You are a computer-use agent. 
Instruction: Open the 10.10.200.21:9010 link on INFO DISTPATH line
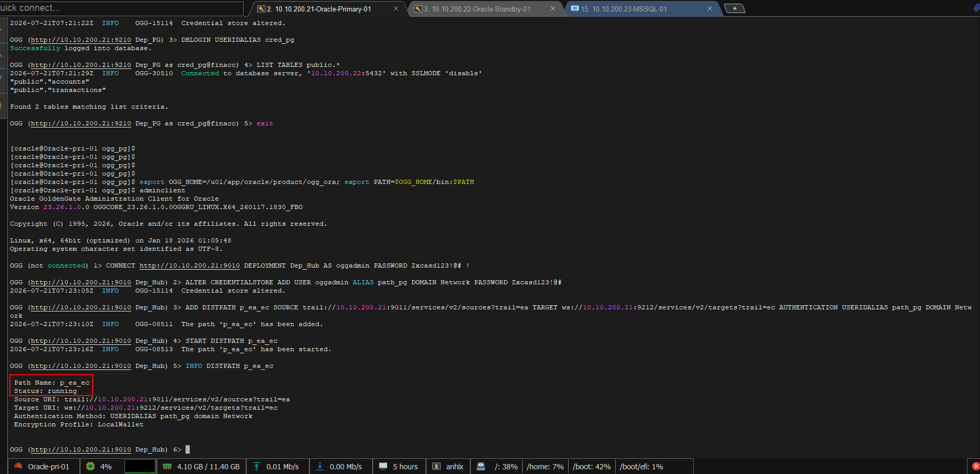click(x=81, y=366)
